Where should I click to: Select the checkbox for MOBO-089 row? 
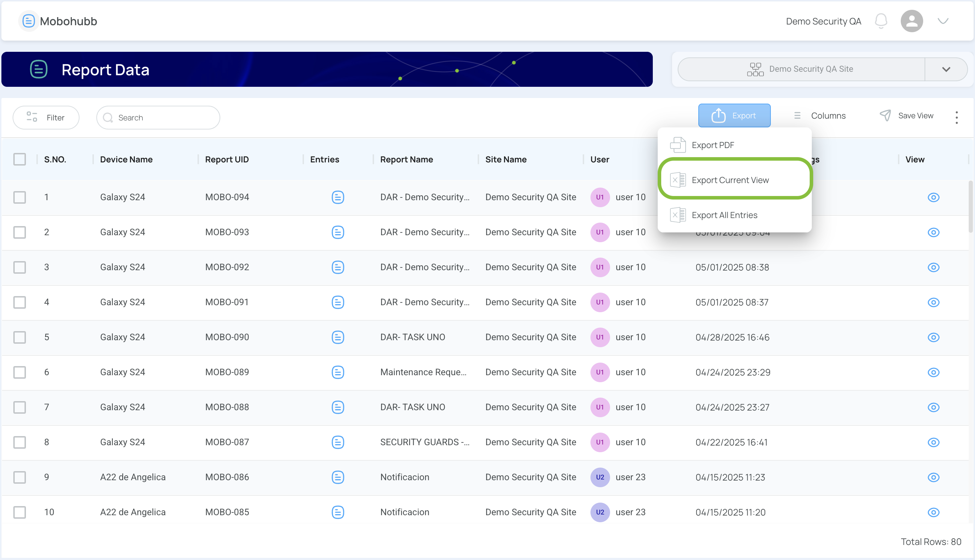[20, 372]
